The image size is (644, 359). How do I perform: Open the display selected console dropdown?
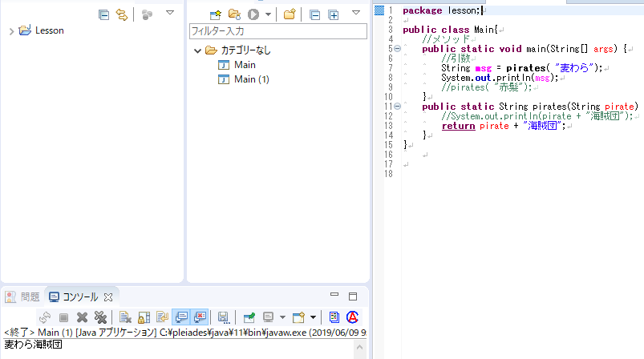pyautogui.click(x=282, y=317)
